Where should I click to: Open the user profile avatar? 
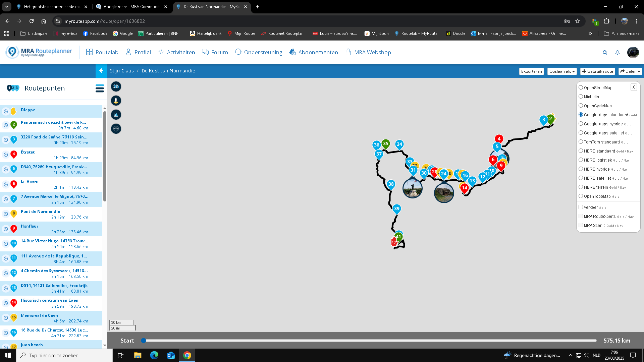[x=633, y=52]
